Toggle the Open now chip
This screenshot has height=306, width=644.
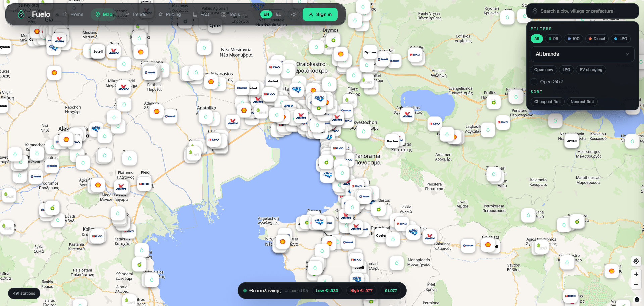pos(544,70)
